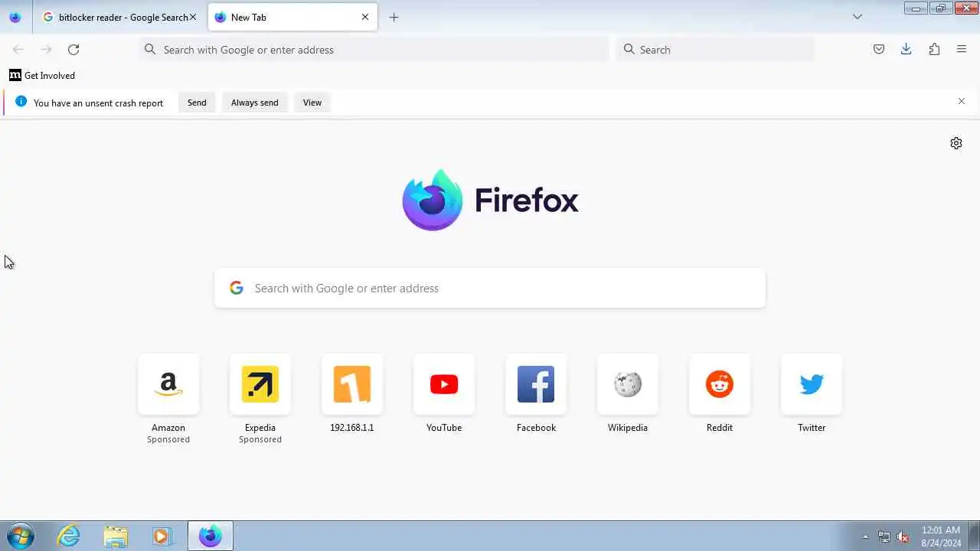Open the Wikipedia shortcut tile
This screenshot has width=980, height=551.
pyautogui.click(x=628, y=384)
